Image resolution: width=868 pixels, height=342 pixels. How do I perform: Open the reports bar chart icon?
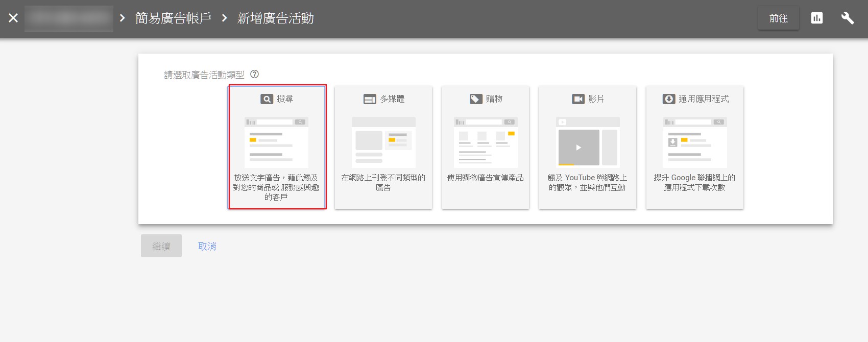coord(817,18)
